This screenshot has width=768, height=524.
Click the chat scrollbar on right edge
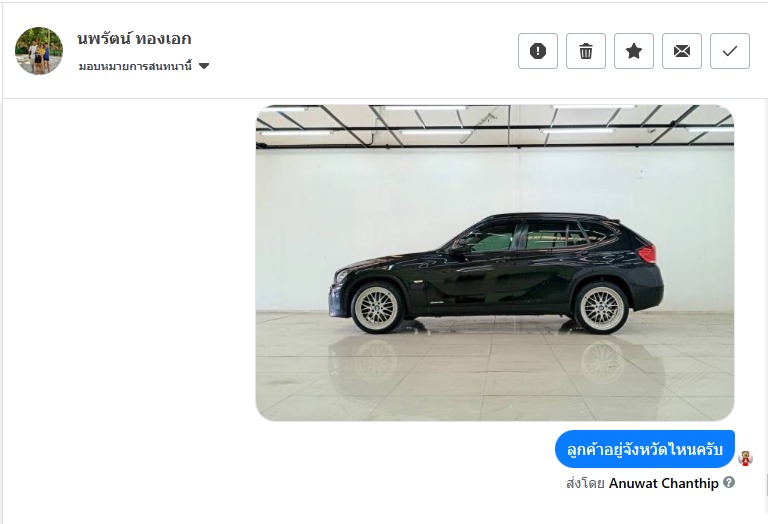766,485
